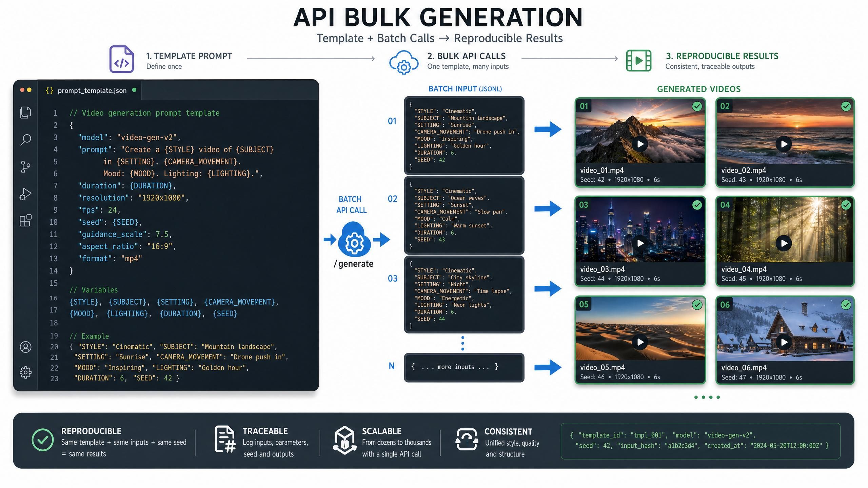Open the Run and Debug icon

(25, 194)
